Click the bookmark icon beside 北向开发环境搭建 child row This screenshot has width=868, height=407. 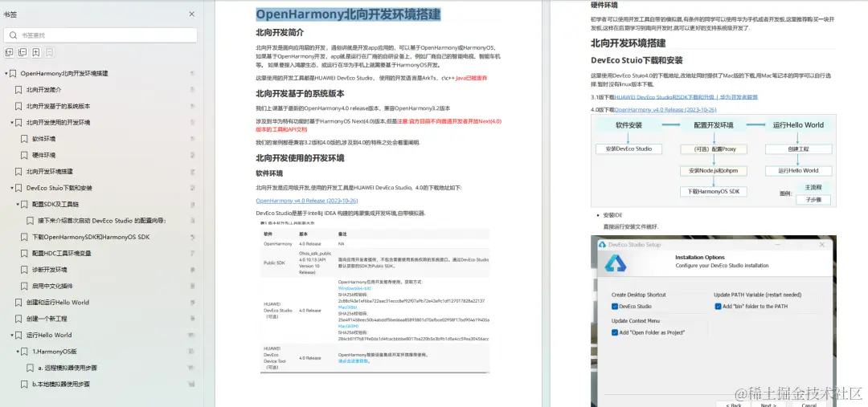coord(18,172)
